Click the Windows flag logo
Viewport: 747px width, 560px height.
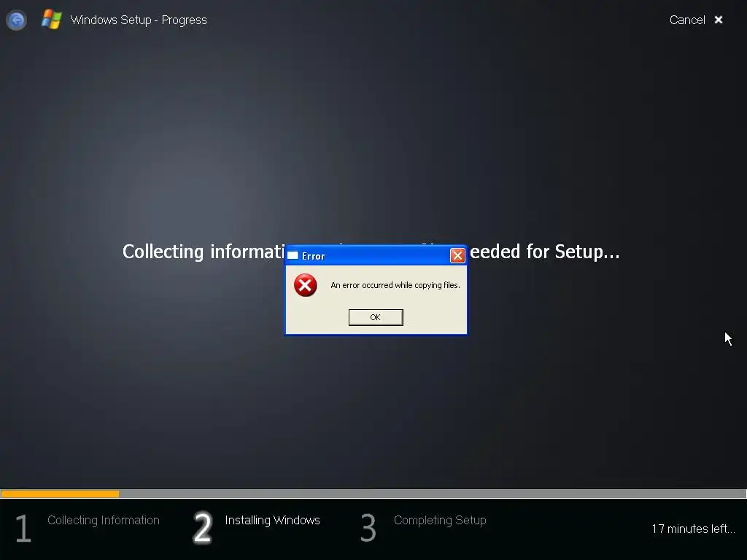[52, 20]
